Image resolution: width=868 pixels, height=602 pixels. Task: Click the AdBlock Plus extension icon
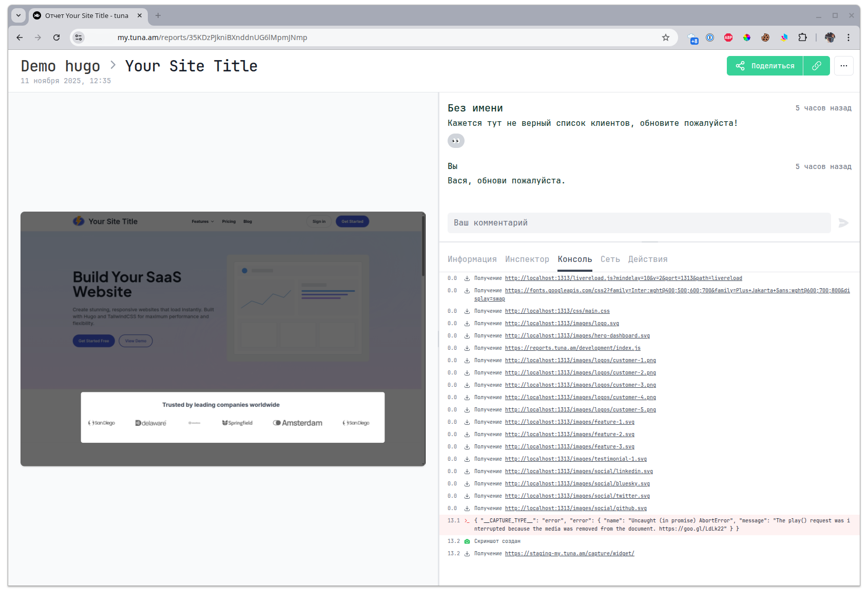click(x=728, y=37)
